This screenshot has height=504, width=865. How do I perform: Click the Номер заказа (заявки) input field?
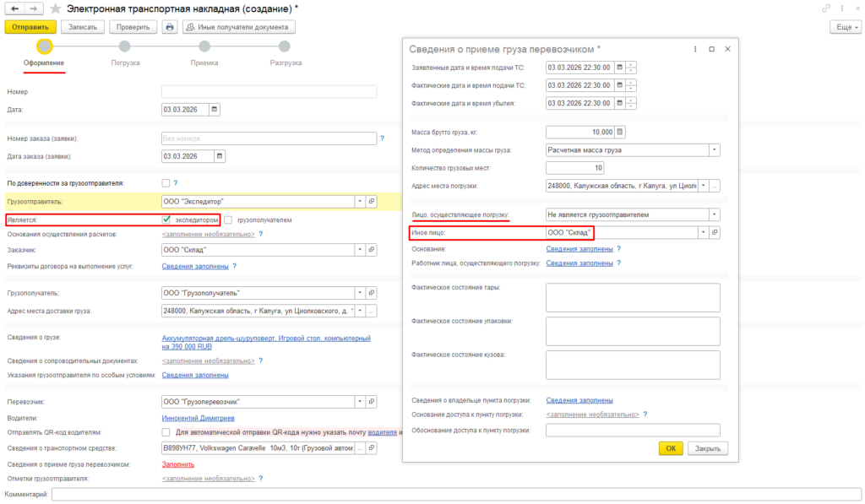(269, 138)
